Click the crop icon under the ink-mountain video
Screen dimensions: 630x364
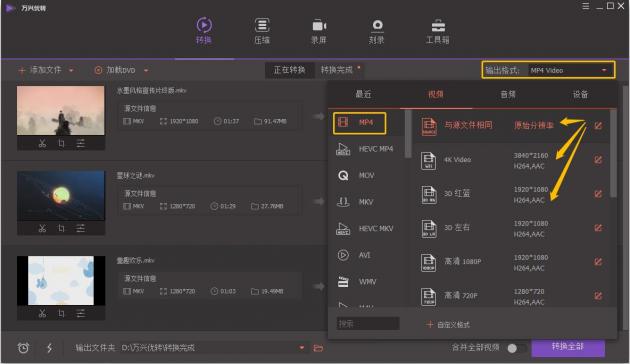pyautogui.click(x=61, y=143)
